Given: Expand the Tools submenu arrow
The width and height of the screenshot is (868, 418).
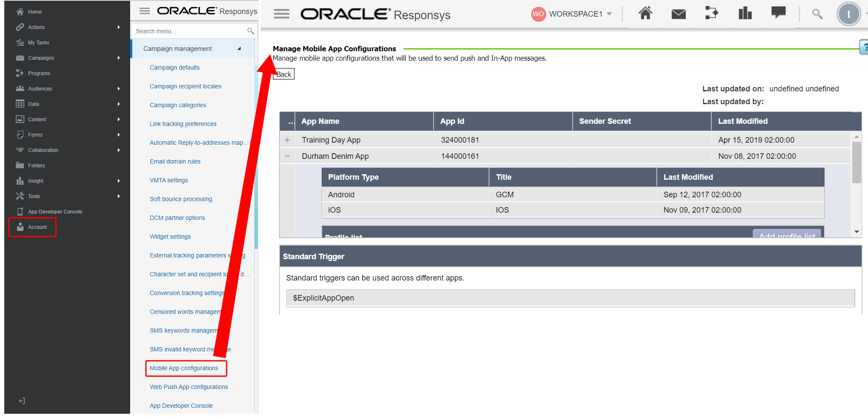Looking at the screenshot, I should [119, 196].
